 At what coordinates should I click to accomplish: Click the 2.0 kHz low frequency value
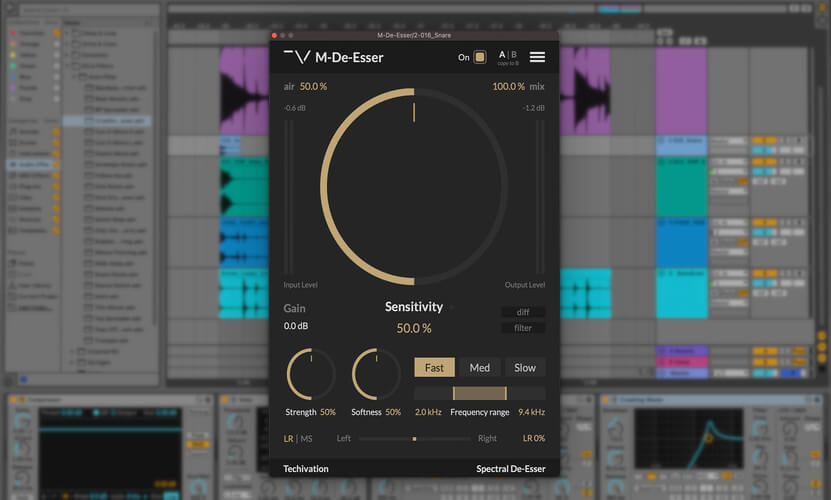coord(428,412)
